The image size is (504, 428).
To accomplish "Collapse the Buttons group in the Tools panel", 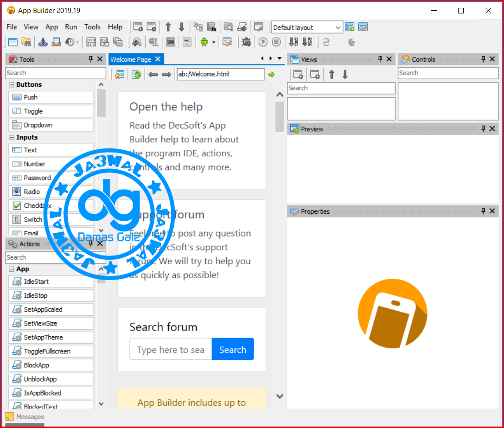I will pos(12,84).
